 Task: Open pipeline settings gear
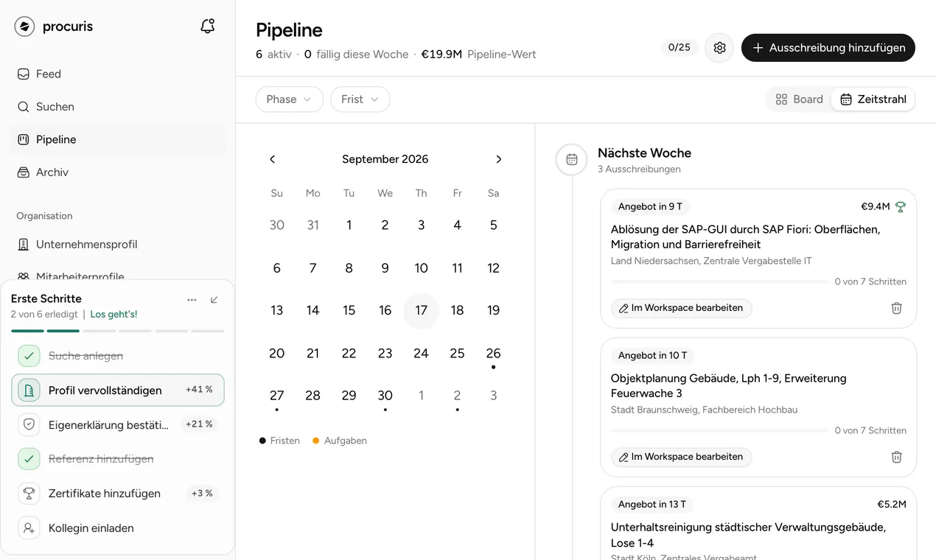[719, 48]
